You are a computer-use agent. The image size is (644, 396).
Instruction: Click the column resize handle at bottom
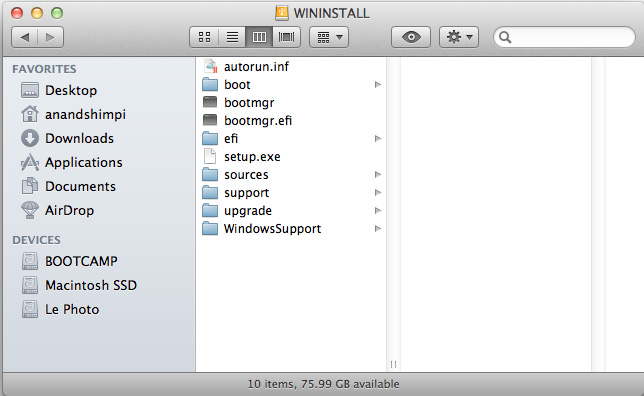393,364
